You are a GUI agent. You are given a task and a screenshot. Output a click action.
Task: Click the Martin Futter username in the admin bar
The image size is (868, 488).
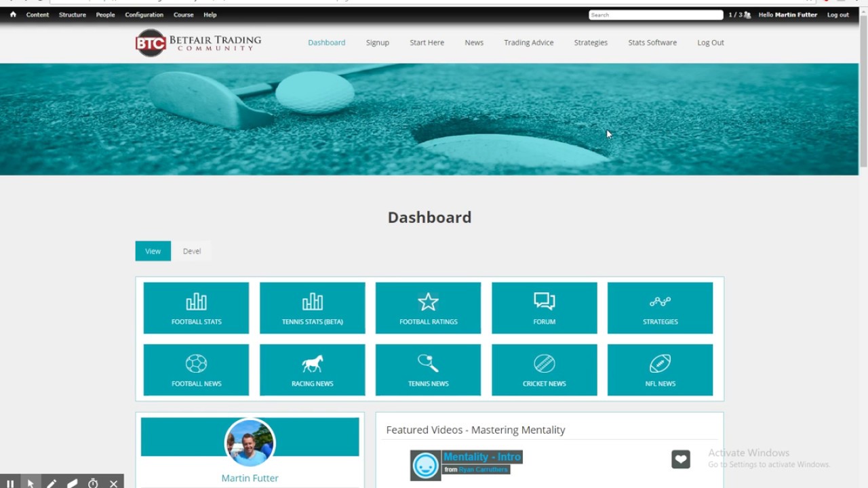tap(796, 15)
